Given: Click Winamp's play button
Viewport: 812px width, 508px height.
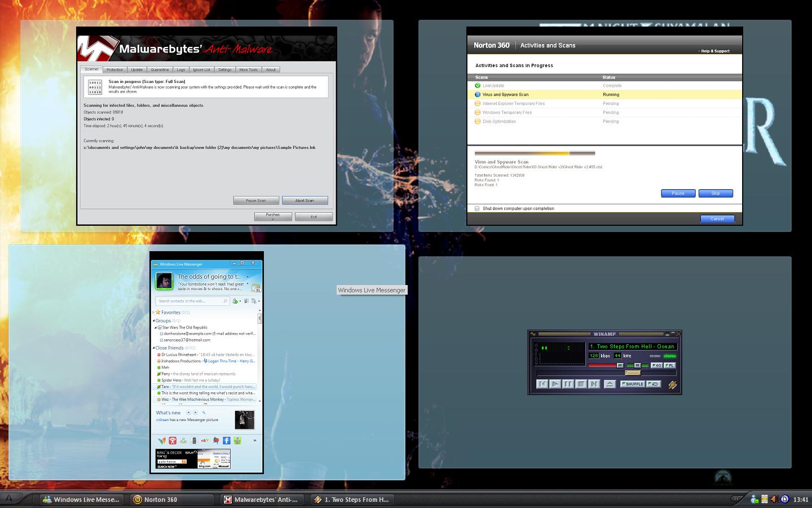Looking at the screenshot, I should tap(555, 384).
